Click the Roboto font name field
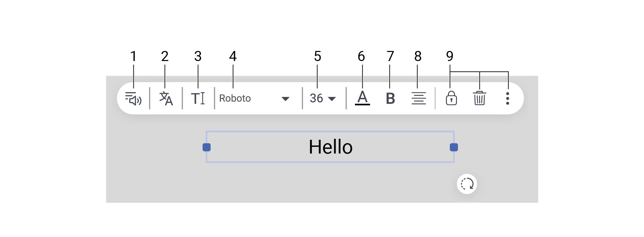644x237 pixels. (235, 99)
